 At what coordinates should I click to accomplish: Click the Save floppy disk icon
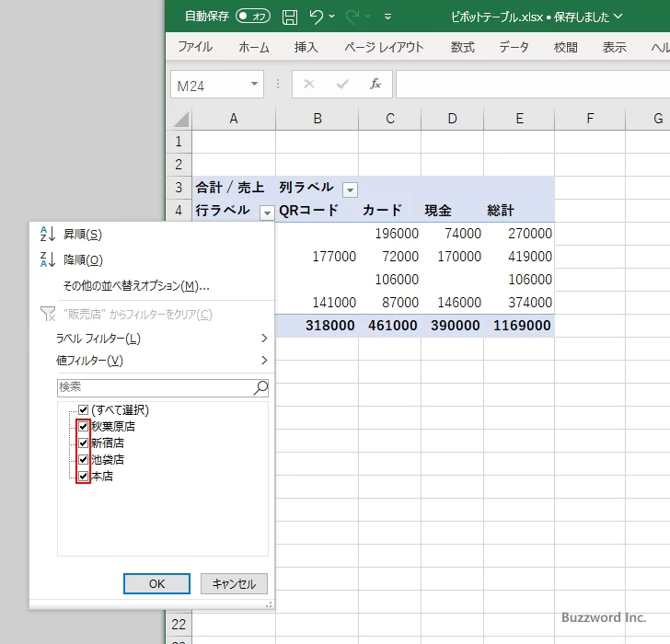click(290, 17)
